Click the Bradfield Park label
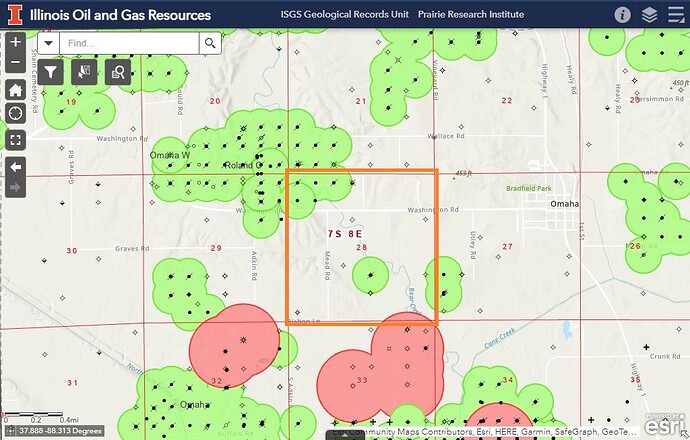 529,188
